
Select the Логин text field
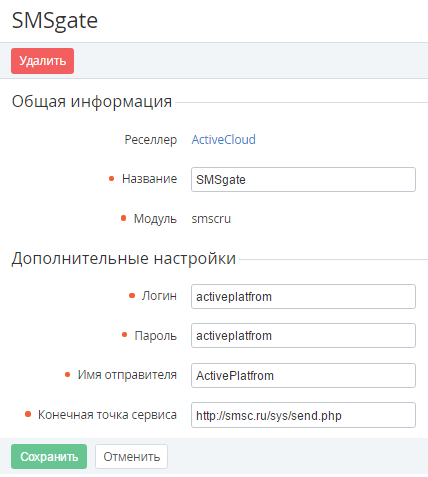tap(303, 296)
